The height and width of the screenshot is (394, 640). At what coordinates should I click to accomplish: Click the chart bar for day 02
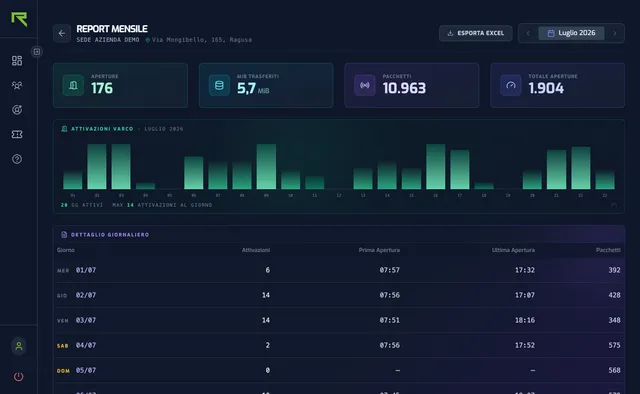click(x=97, y=166)
